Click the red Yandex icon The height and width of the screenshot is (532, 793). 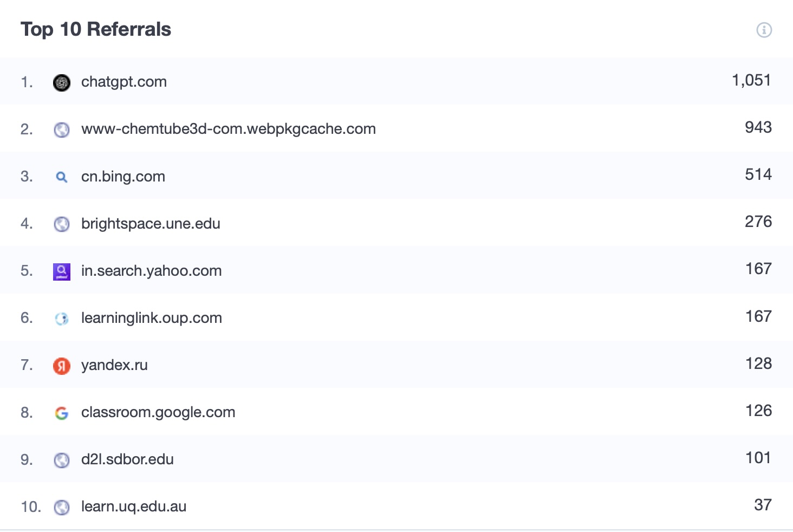pos(62,366)
